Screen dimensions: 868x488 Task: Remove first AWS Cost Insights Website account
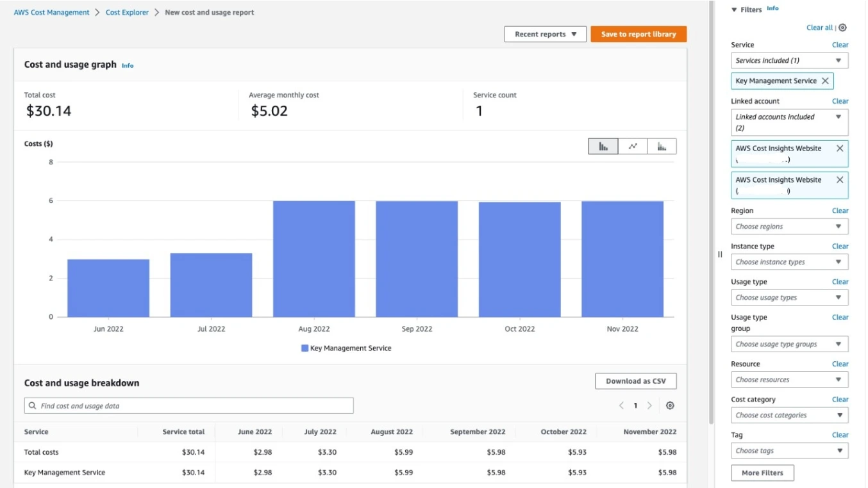[x=840, y=148]
